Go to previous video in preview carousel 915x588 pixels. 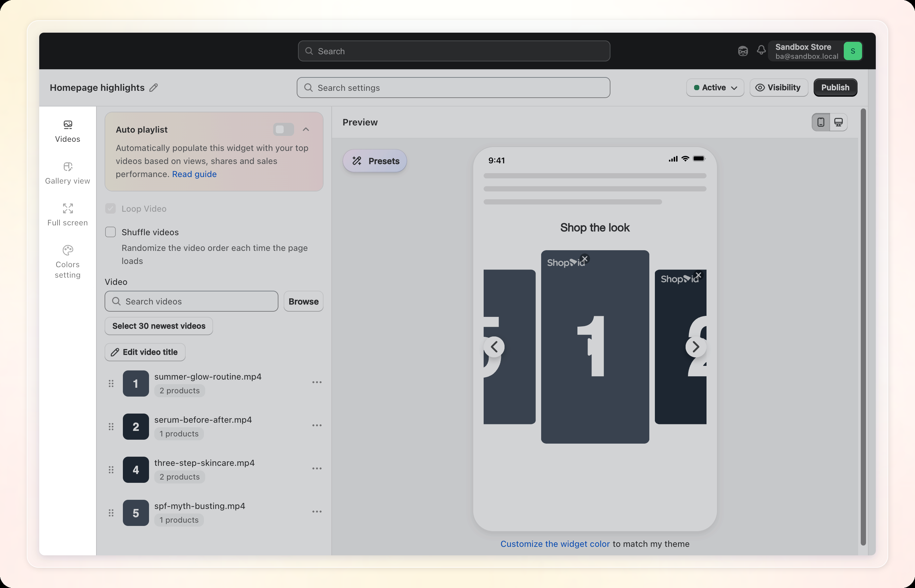494,347
